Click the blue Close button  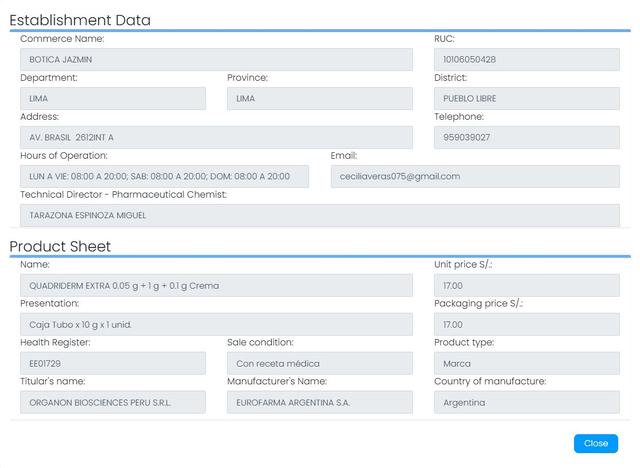(x=596, y=443)
